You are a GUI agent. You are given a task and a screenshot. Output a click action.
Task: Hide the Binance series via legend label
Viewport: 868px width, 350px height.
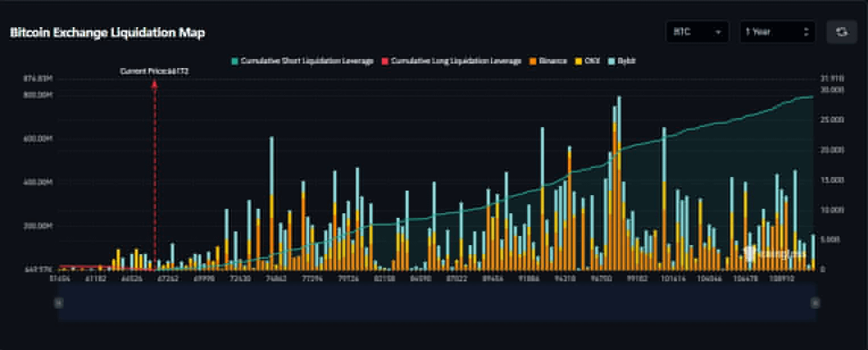point(553,61)
